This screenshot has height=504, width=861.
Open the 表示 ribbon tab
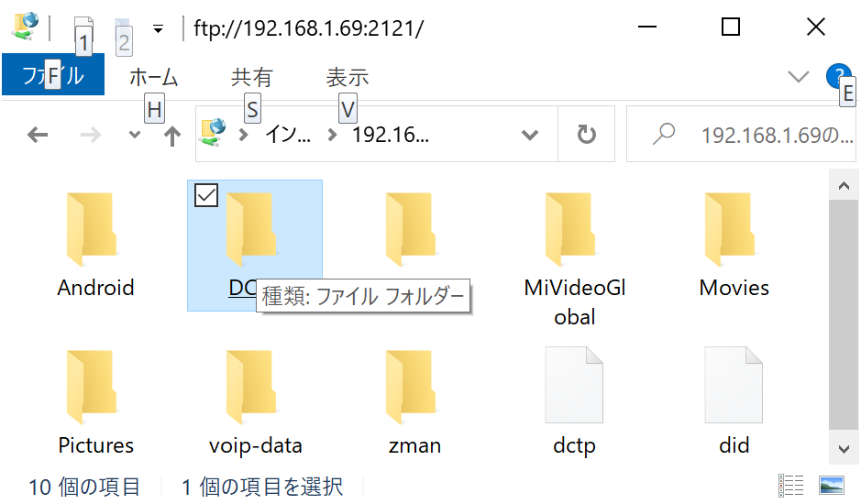pos(347,77)
